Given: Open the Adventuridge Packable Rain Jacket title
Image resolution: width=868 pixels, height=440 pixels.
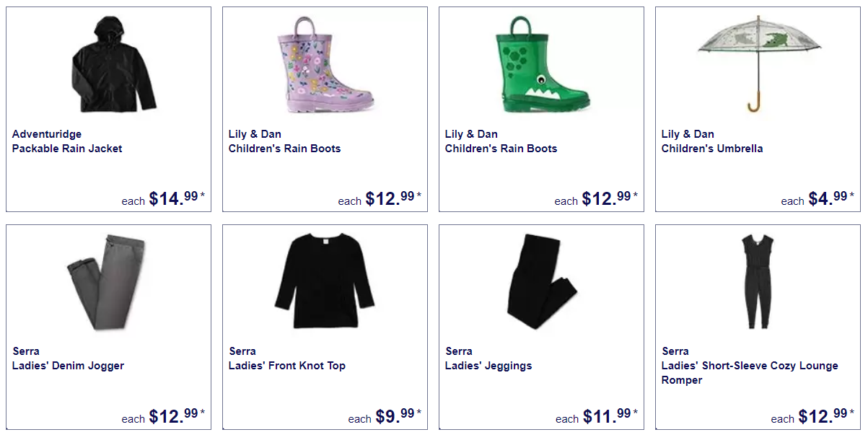Looking at the screenshot, I should (67, 141).
